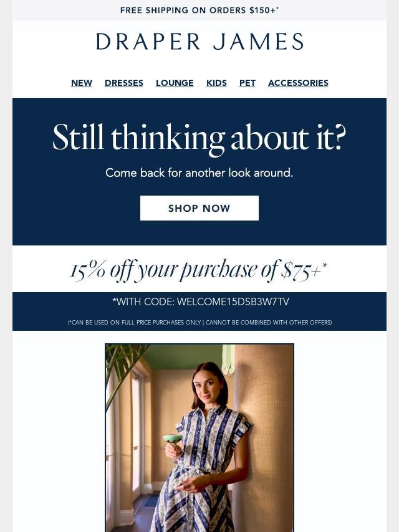Click the navy hero banner background
Screen dimensions: 399x532
click(199, 171)
